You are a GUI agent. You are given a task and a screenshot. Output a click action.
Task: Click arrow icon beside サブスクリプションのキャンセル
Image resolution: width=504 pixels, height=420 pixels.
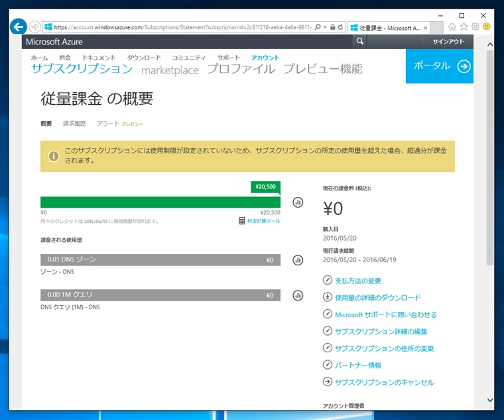click(x=327, y=382)
